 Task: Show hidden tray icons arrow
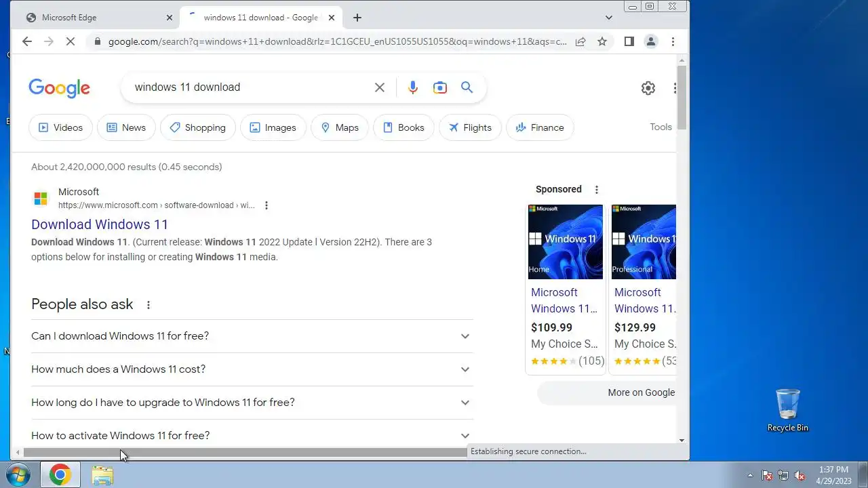[x=750, y=476]
